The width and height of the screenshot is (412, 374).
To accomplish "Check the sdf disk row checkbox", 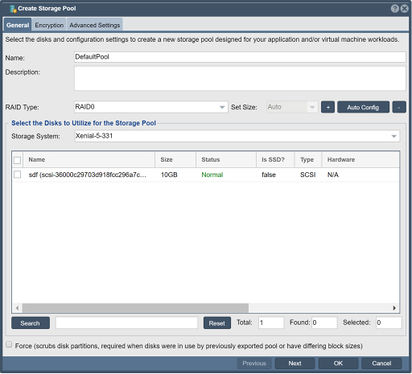I will point(17,175).
